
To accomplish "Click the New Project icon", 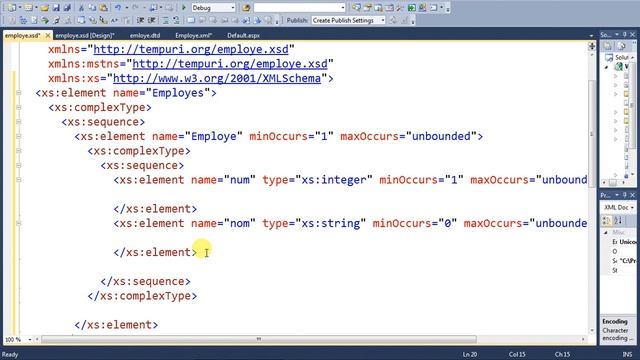I will tap(12, 8).
